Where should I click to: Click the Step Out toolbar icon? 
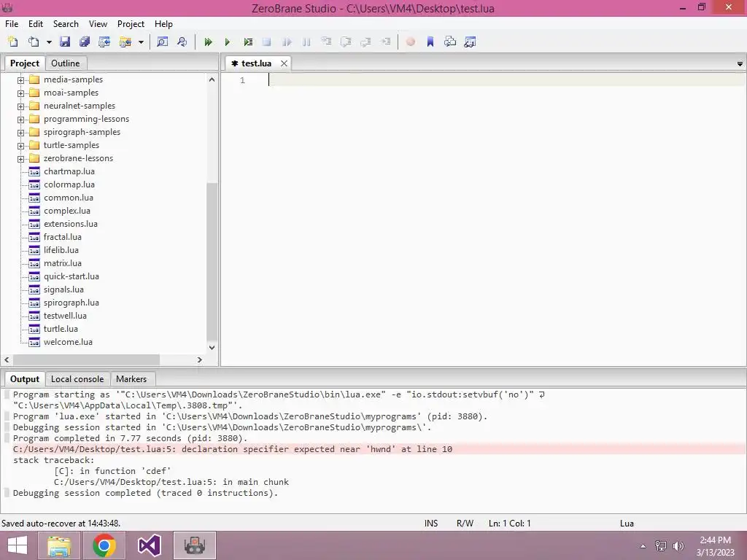pos(366,42)
